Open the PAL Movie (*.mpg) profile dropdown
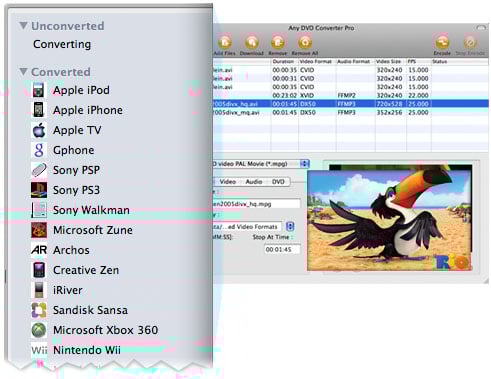This screenshot has height=379, width=491. coord(304,164)
